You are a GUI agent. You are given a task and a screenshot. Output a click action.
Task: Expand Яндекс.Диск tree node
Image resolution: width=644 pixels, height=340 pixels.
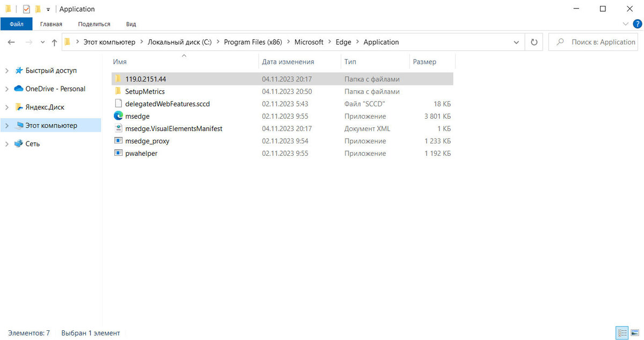[x=6, y=107]
